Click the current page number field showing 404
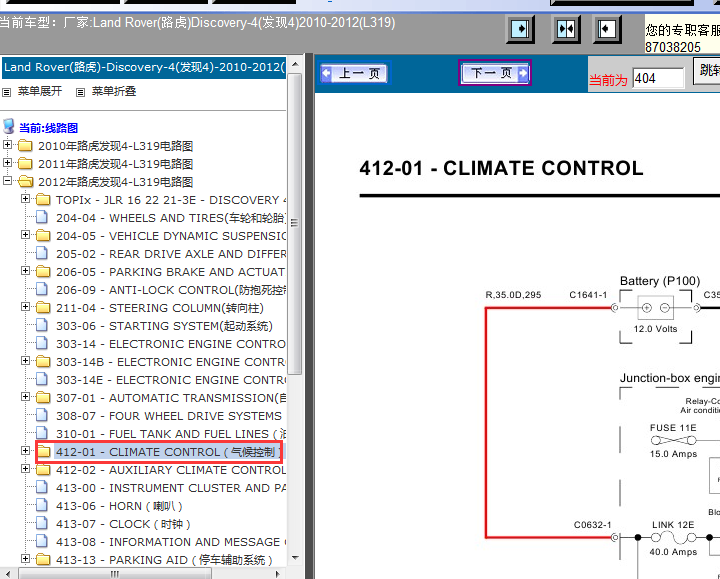720x579 pixels. (x=658, y=79)
